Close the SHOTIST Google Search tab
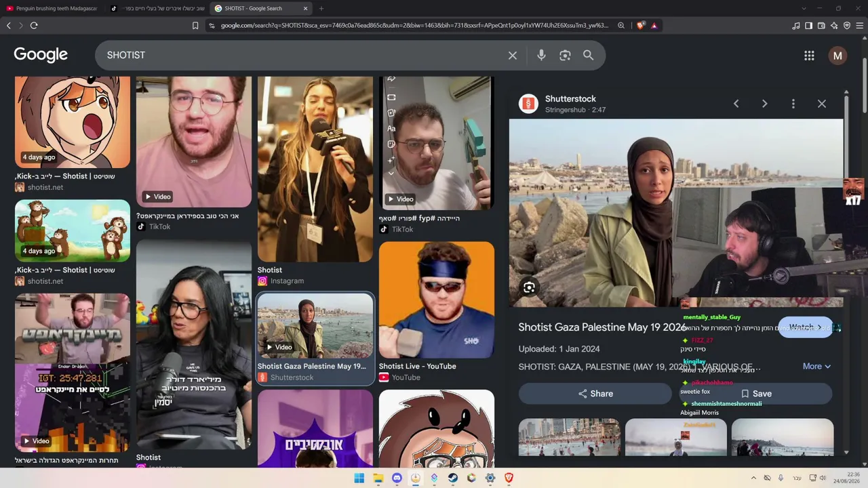This screenshot has height=488, width=868. [x=305, y=9]
